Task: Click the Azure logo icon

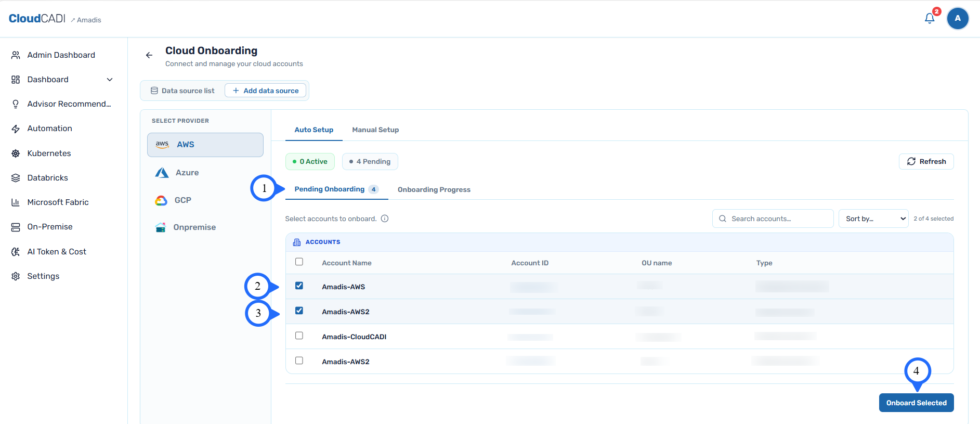Action: (x=162, y=173)
